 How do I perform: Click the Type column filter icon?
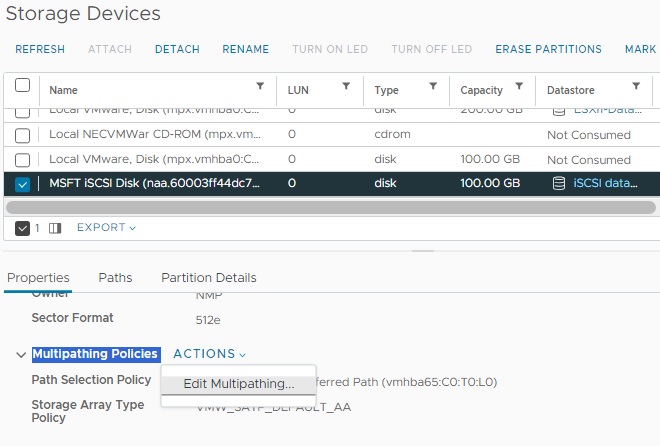click(433, 87)
